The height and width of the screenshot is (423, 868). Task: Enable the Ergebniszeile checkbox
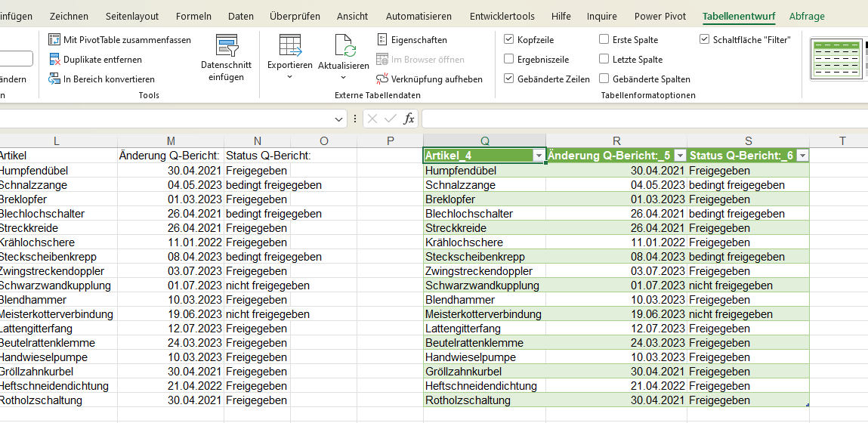tap(509, 59)
